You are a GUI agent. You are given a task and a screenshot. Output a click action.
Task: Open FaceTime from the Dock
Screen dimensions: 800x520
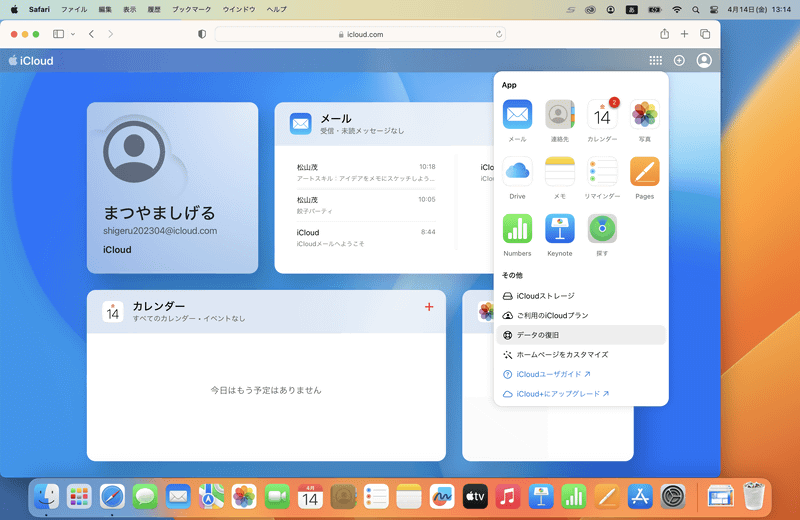tap(277, 497)
